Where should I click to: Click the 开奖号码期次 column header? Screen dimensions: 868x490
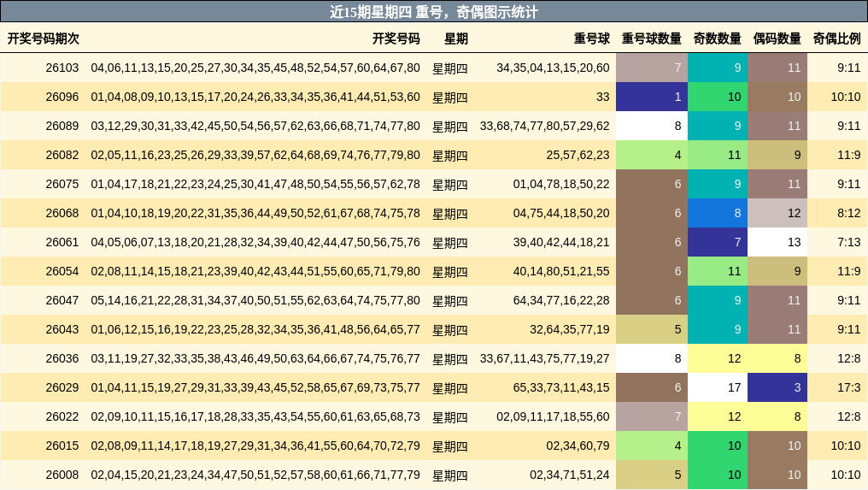click(44, 38)
